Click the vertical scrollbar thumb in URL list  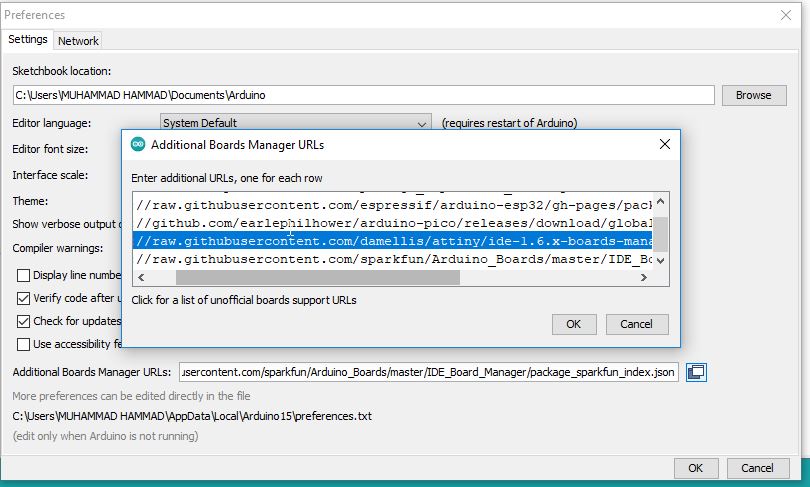pos(660,234)
